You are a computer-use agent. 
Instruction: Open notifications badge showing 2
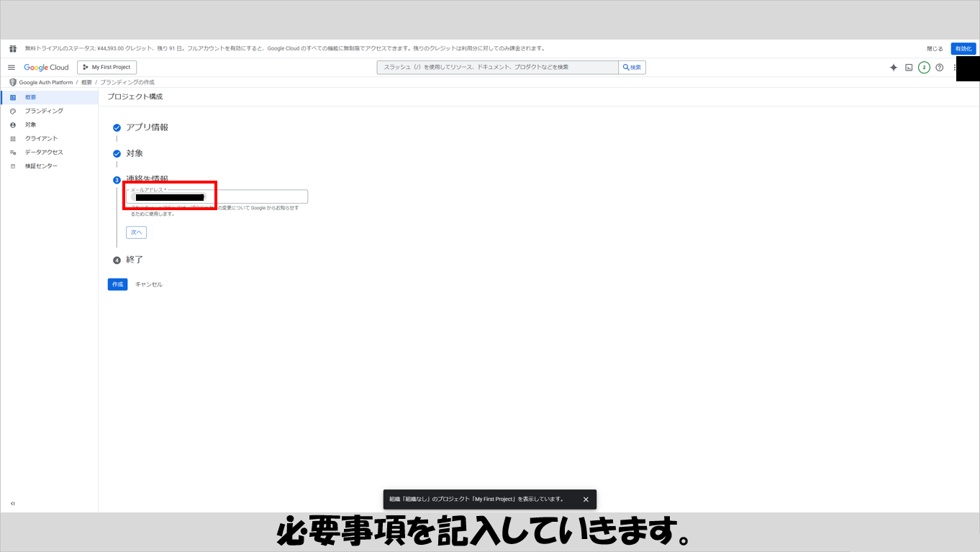tap(924, 68)
